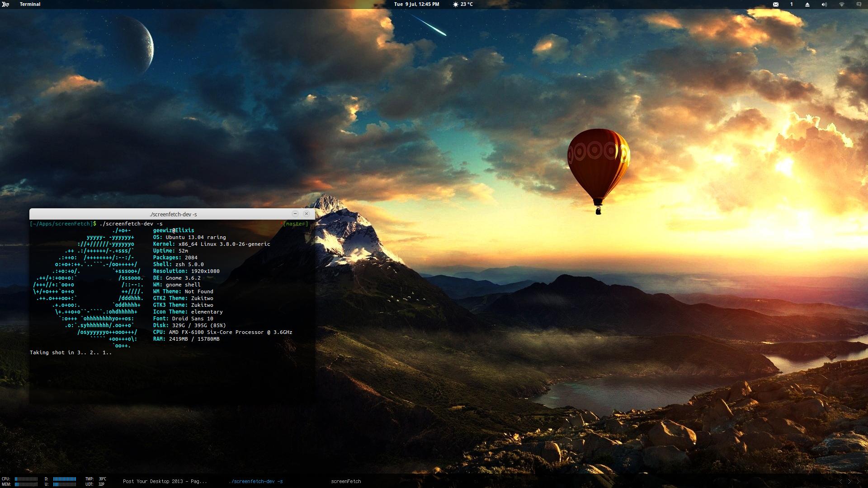Screen dimensions: 868x488
Task: Switch to the screenFetch window in taskbar
Action: click(x=346, y=481)
